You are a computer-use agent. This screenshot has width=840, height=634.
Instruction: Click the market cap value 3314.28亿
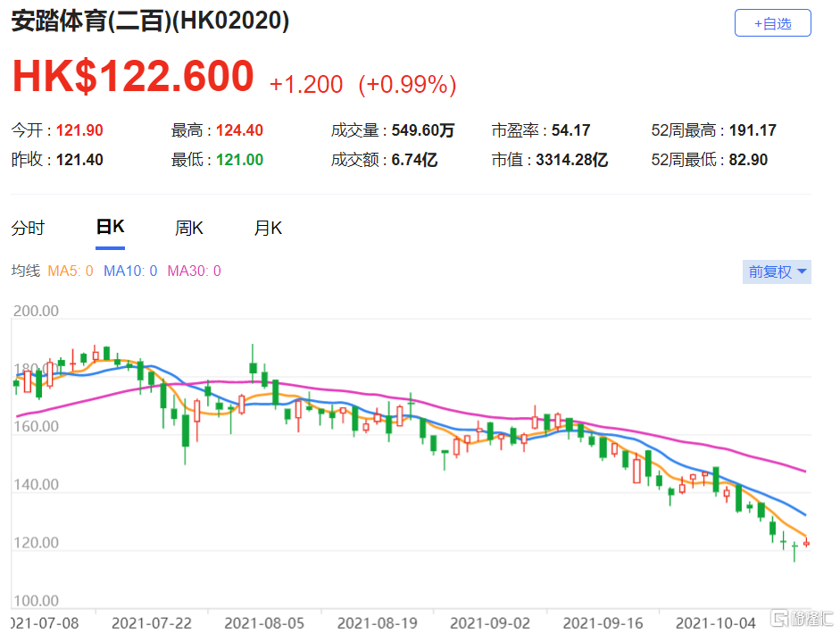tap(571, 160)
